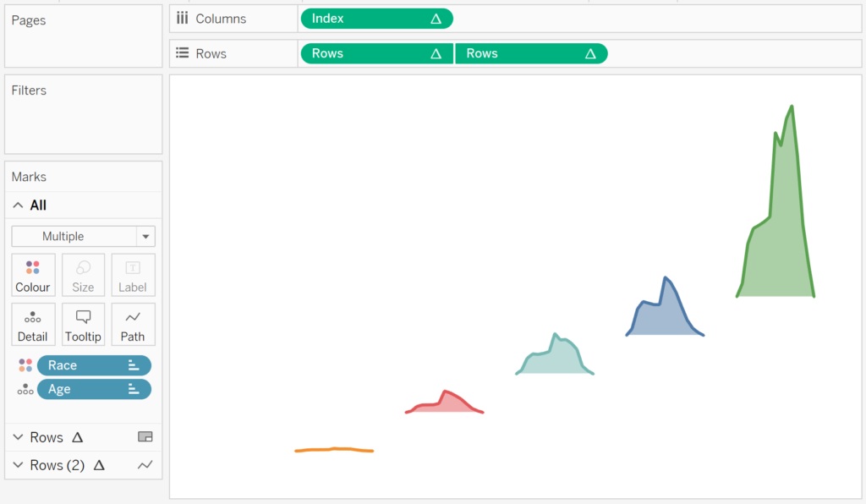This screenshot has height=504, width=866.
Task: Click the colour dots icon beside Race
Action: [x=25, y=365]
